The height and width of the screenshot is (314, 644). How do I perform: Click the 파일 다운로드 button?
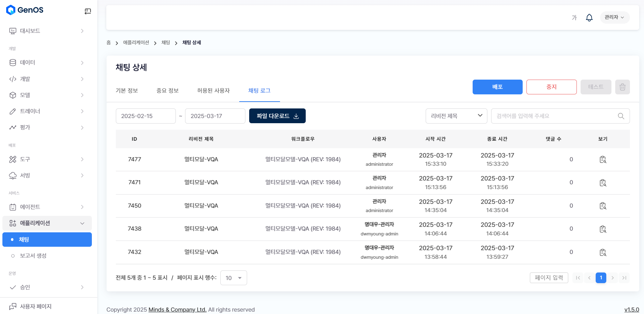tap(277, 116)
